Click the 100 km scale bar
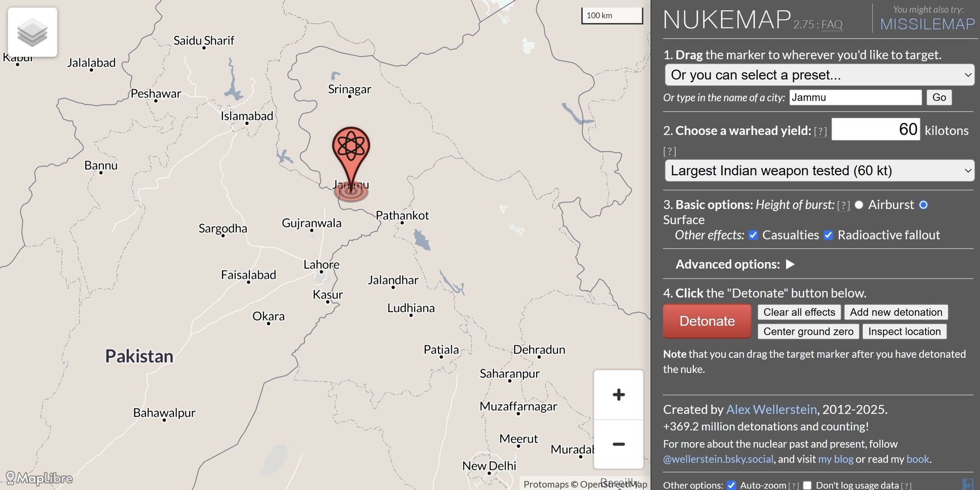The height and width of the screenshot is (490, 980). (x=612, y=16)
